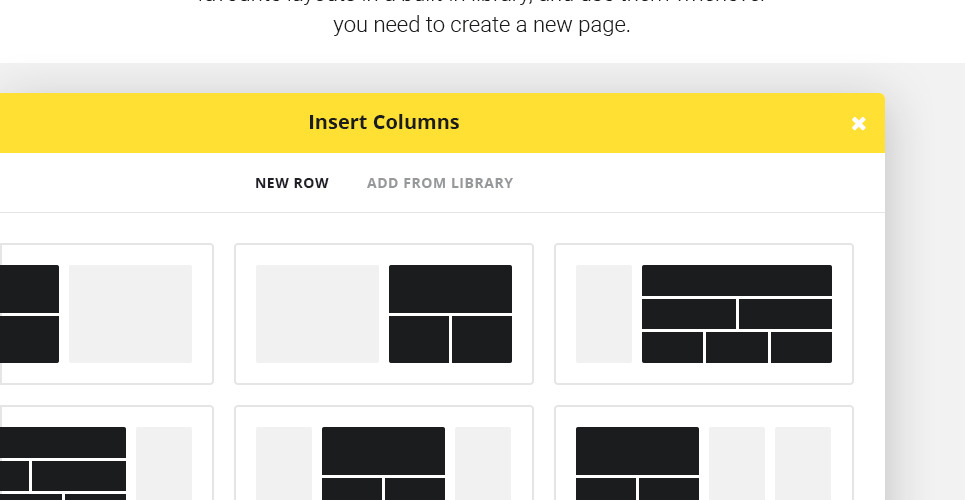Pick layout with dark left section and two grey columns
965x500 pixels.
click(704, 455)
